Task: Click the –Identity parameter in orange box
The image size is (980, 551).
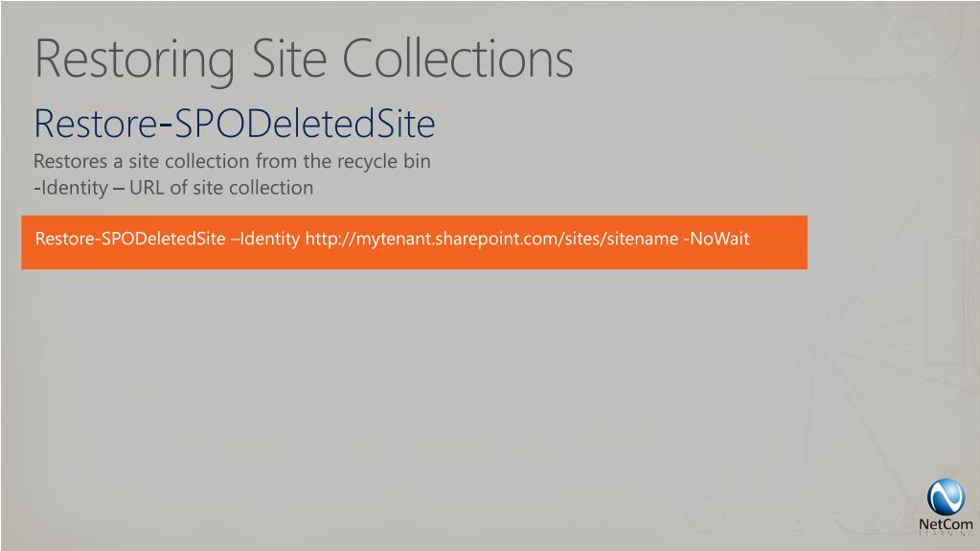Action: point(265,239)
